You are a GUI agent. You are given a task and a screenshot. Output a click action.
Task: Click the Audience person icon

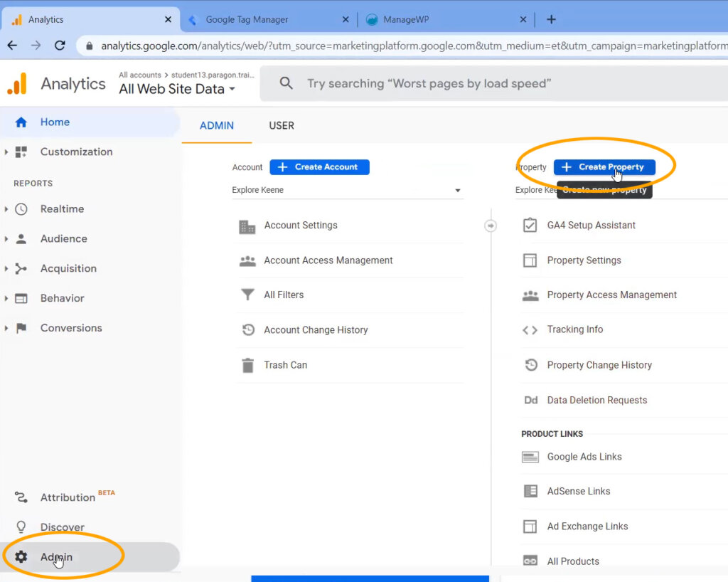tap(21, 239)
